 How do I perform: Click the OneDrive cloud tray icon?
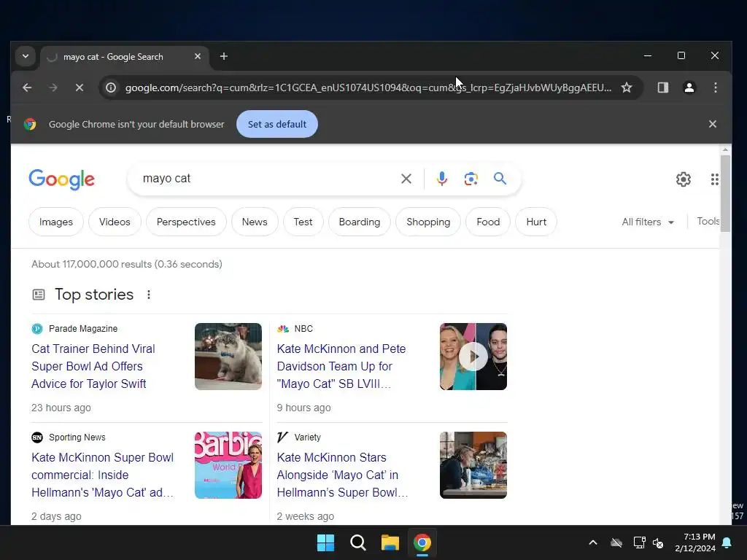[x=616, y=542]
